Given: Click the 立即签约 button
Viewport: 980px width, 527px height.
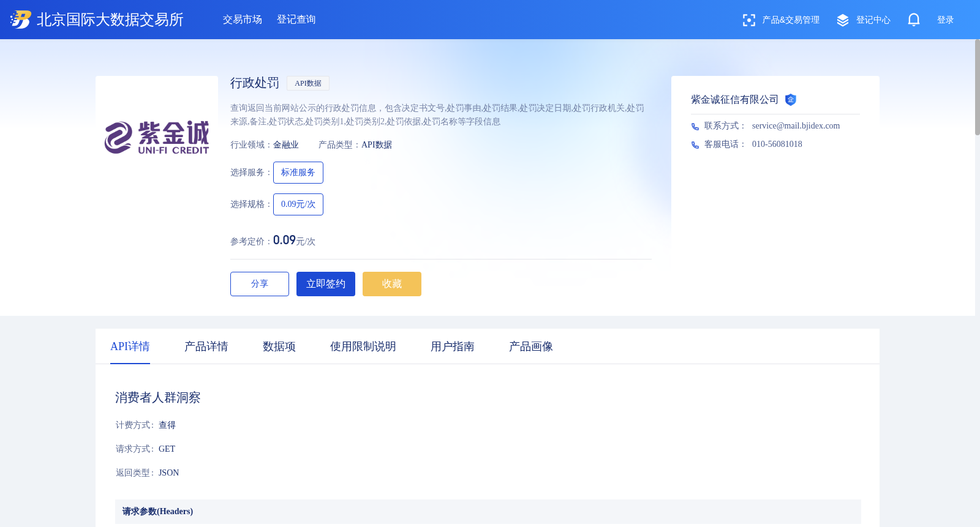Looking at the screenshot, I should (326, 284).
